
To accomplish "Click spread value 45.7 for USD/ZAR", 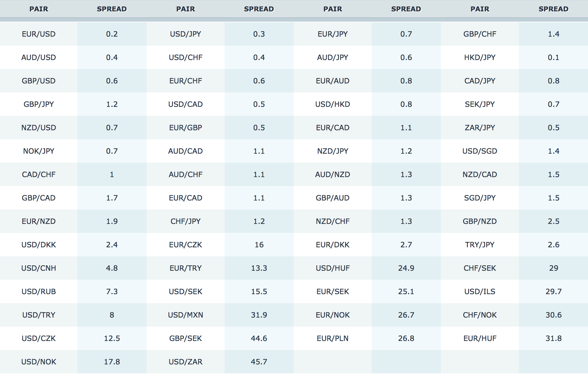I will click(x=259, y=362).
